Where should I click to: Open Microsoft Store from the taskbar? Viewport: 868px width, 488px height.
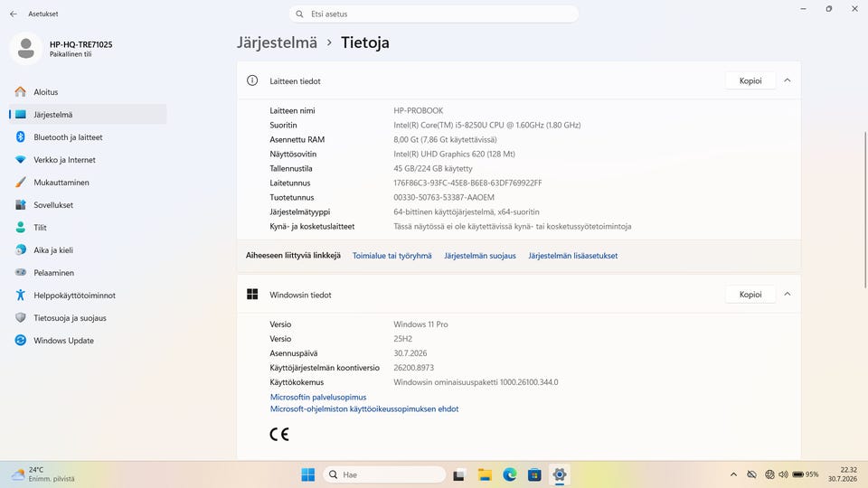click(x=534, y=474)
